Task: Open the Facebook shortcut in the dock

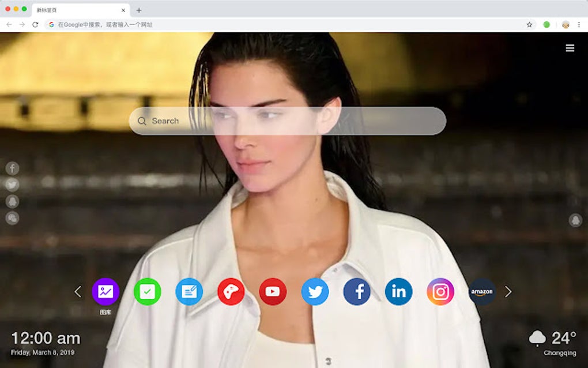Action: [357, 291]
